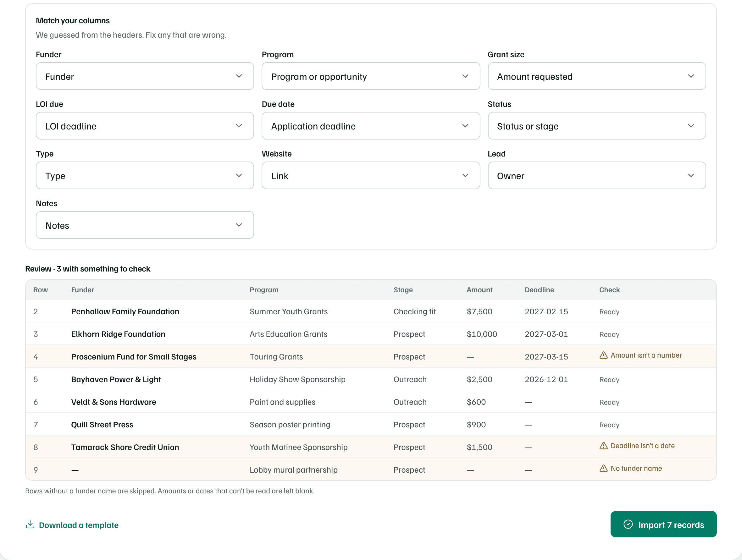Click the download icon beside Download a template
This screenshot has width=742, height=560.
pyautogui.click(x=30, y=524)
